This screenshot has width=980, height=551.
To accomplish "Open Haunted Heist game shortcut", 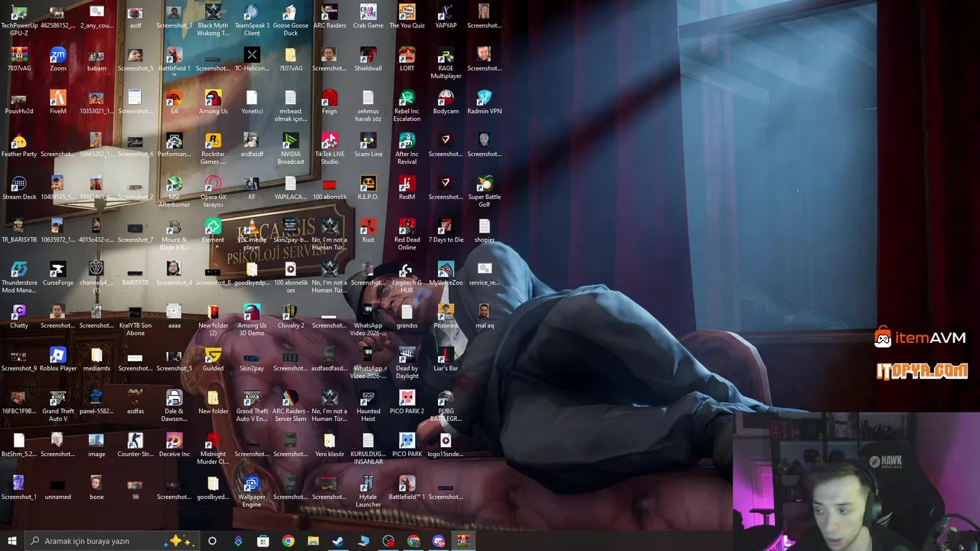I will (x=368, y=406).
